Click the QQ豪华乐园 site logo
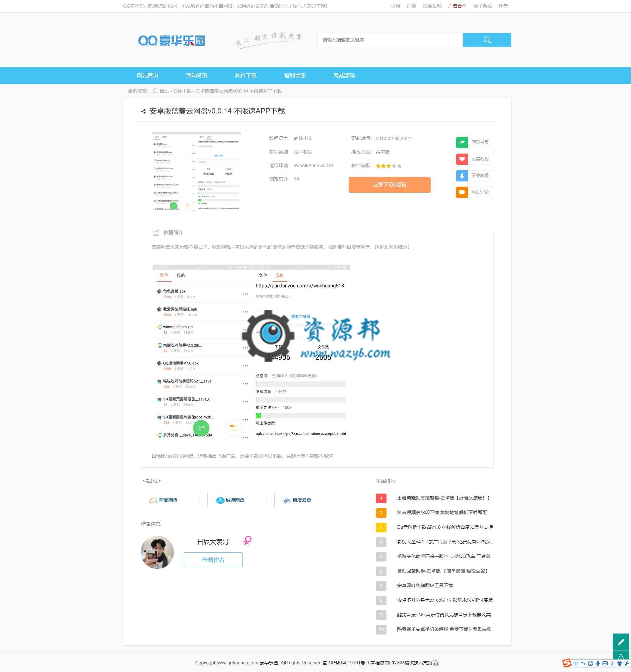Image resolution: width=631 pixels, height=672 pixels. point(172,40)
